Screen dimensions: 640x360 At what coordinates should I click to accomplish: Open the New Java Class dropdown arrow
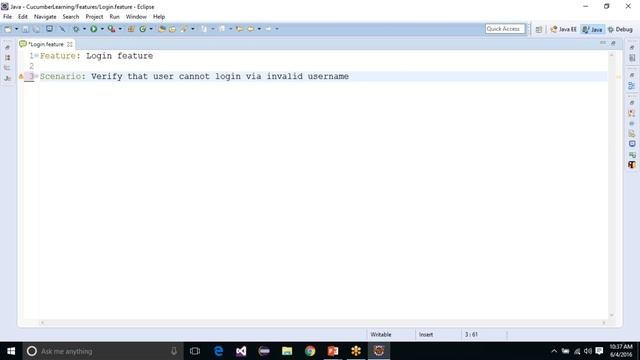coord(151,29)
